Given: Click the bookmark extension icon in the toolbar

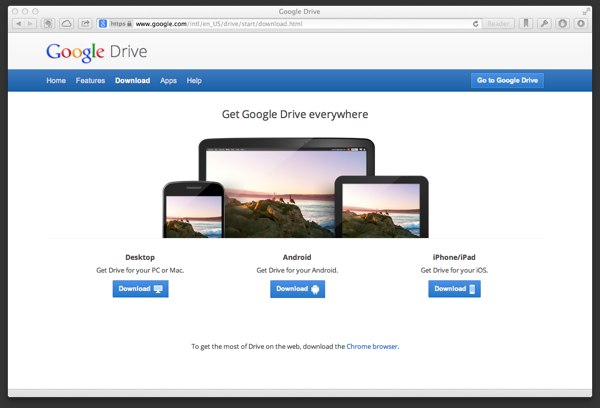Looking at the screenshot, I should [x=526, y=24].
